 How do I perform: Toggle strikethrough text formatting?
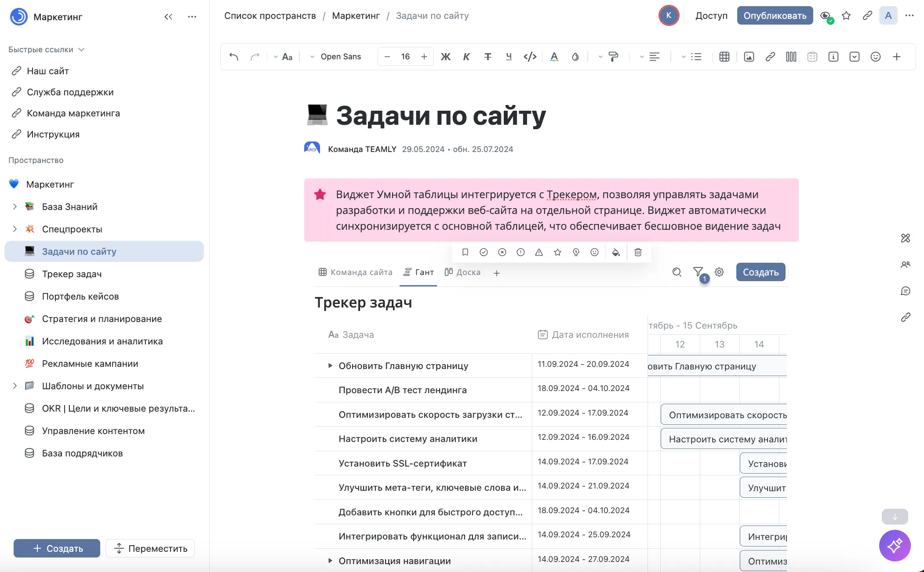click(487, 57)
